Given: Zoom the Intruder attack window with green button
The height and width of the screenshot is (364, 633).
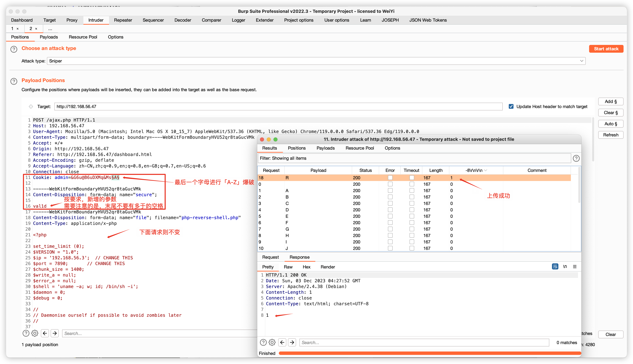Looking at the screenshot, I should 275,139.
